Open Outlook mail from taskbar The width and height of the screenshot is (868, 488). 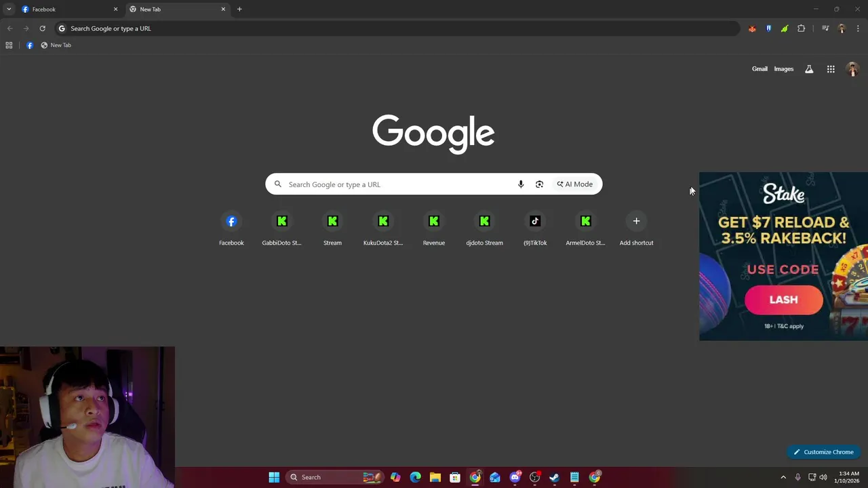(495, 477)
